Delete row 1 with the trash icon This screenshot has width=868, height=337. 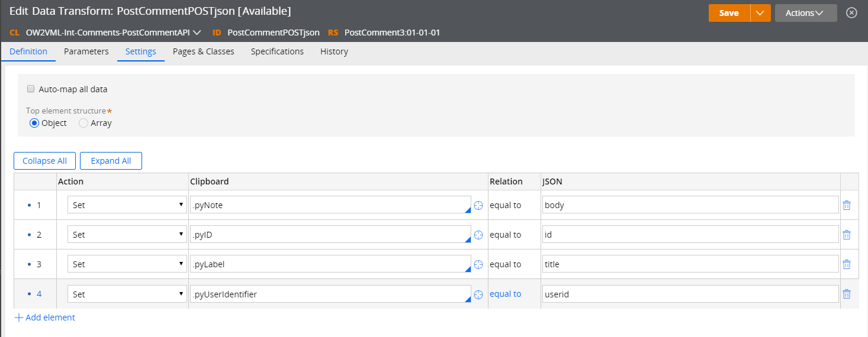[847, 205]
